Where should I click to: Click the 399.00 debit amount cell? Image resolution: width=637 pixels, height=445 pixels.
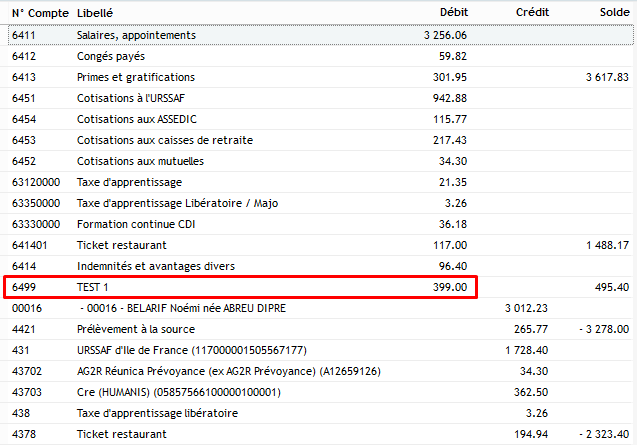pyautogui.click(x=449, y=287)
